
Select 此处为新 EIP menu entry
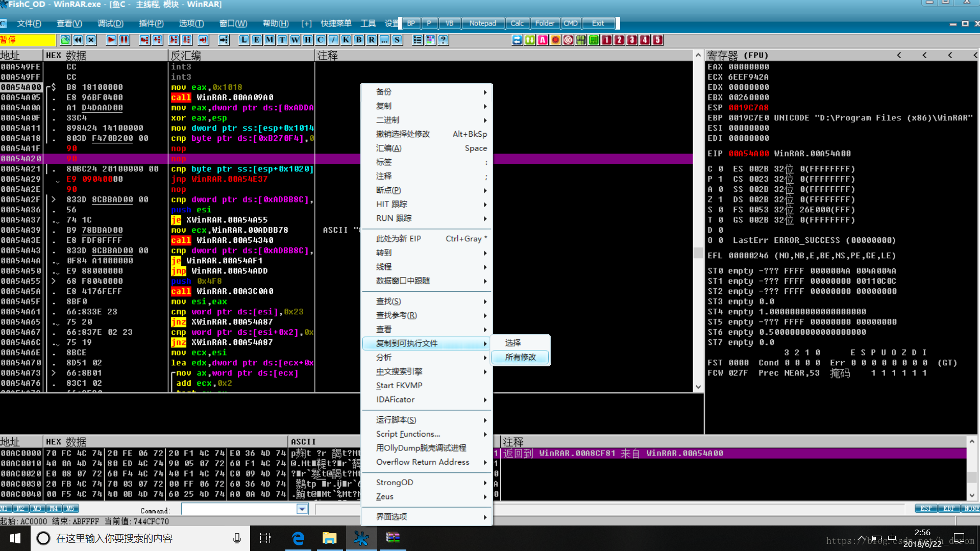point(427,239)
